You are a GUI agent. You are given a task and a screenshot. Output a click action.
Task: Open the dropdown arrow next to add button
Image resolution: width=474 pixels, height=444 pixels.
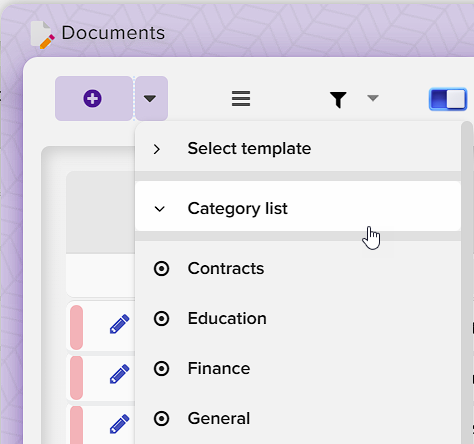(x=151, y=98)
